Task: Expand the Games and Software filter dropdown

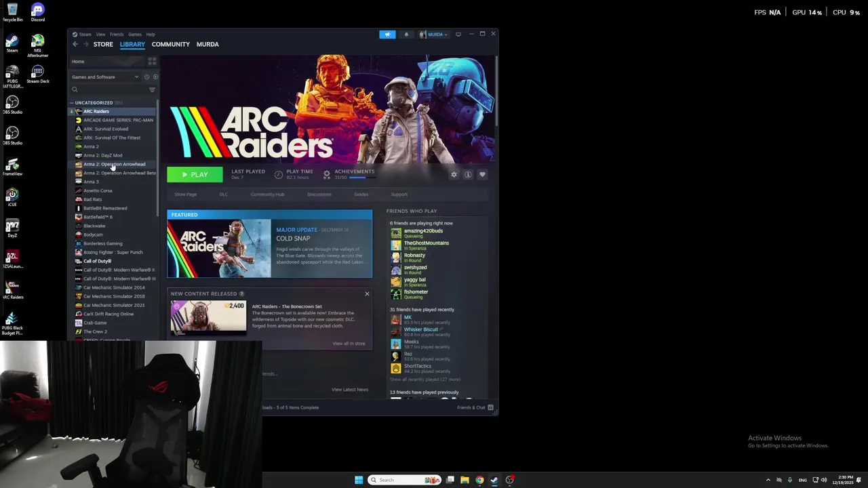Action: pyautogui.click(x=105, y=77)
